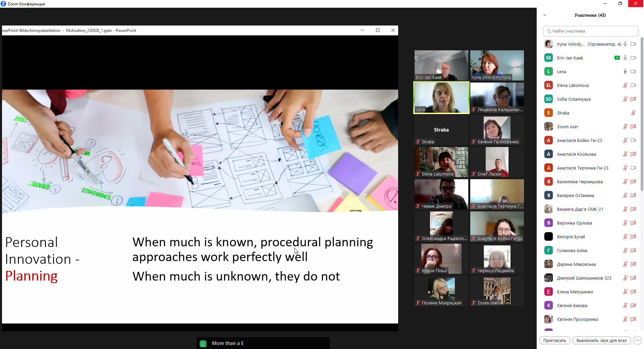This screenshot has width=644, height=349.
Task: Toggle Iryna Volodymyrivna's own camera in list
Action: [x=633, y=44]
